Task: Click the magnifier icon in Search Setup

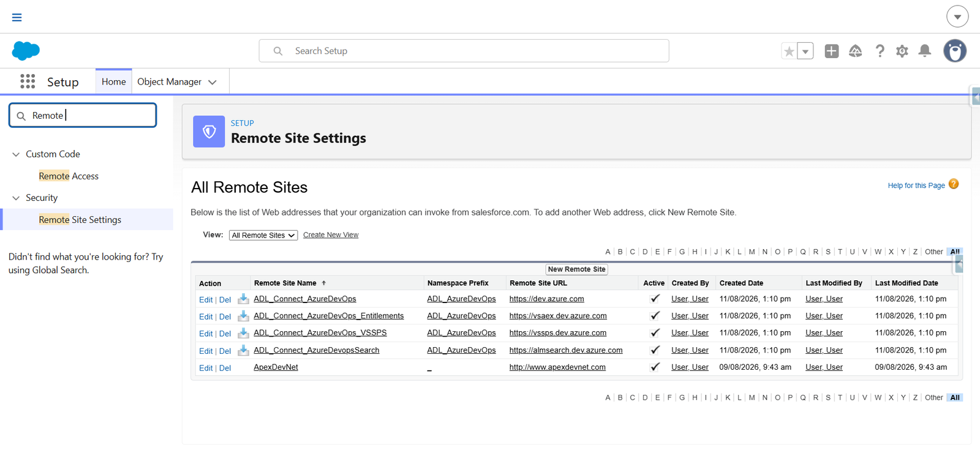Action: [x=278, y=51]
